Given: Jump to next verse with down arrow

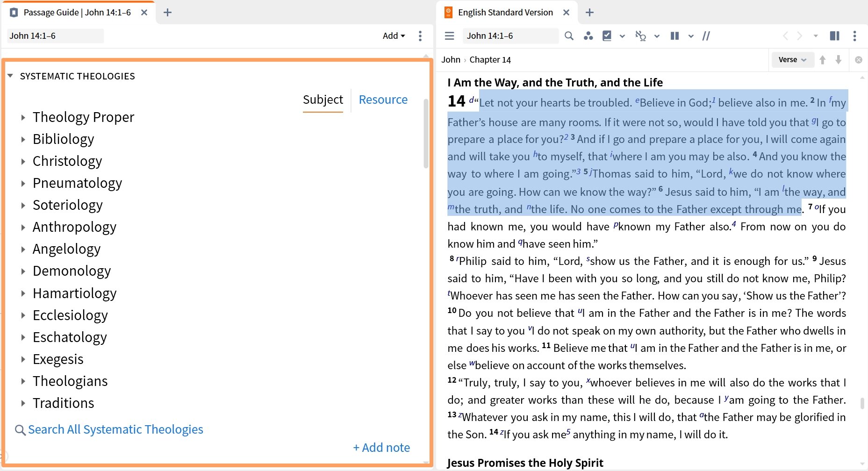Looking at the screenshot, I should (839, 60).
